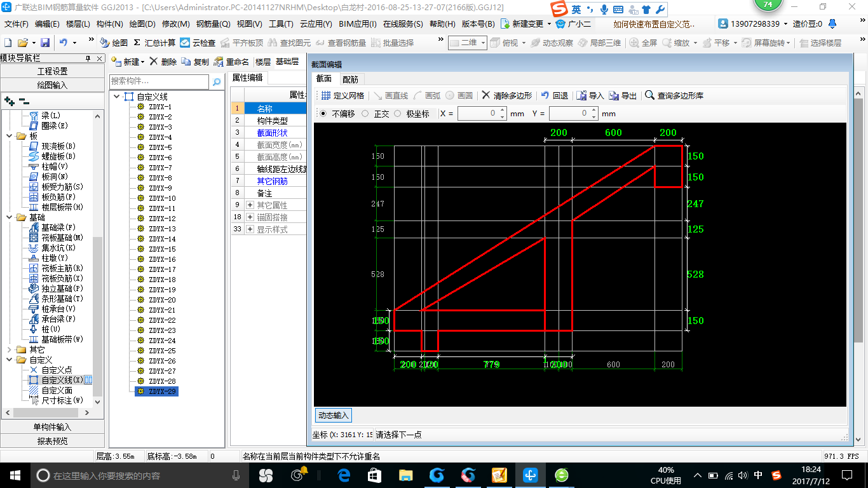Viewport: 868px width, 488px height.
Task: Open Microsoft Store from the taskbar
Action: coord(375,475)
